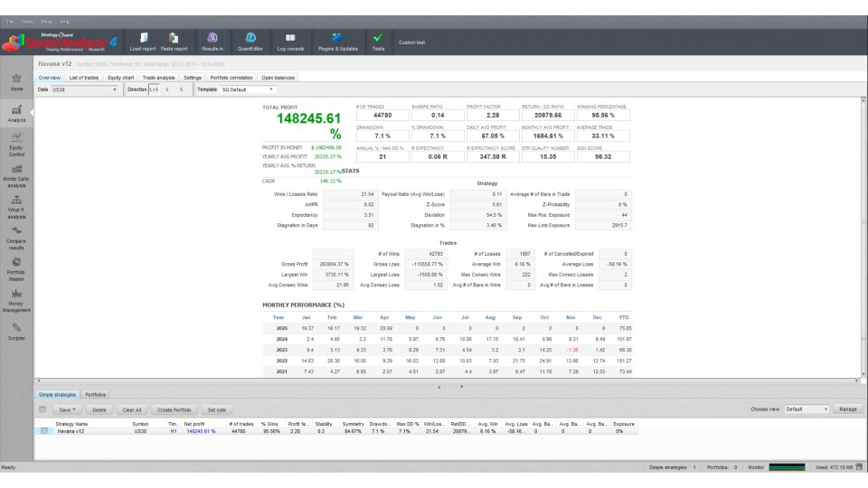The height and width of the screenshot is (488, 868).
Task: Switch to the Portfolios tab
Action: pos(95,395)
